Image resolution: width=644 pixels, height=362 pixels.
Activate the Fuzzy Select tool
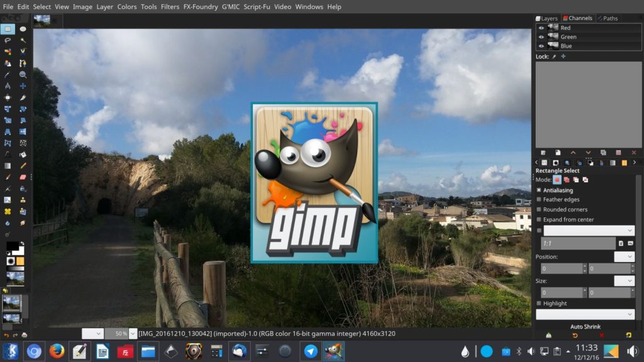(23, 40)
